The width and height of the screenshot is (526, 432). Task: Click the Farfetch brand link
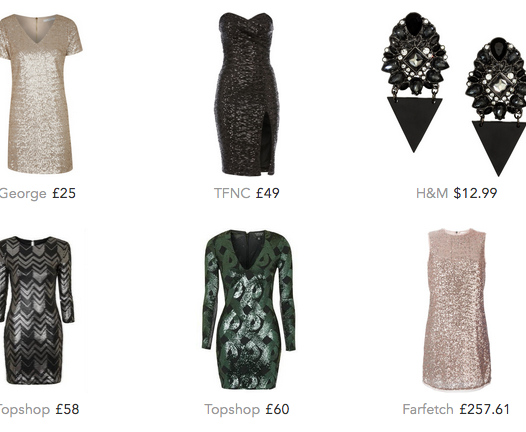(x=428, y=410)
